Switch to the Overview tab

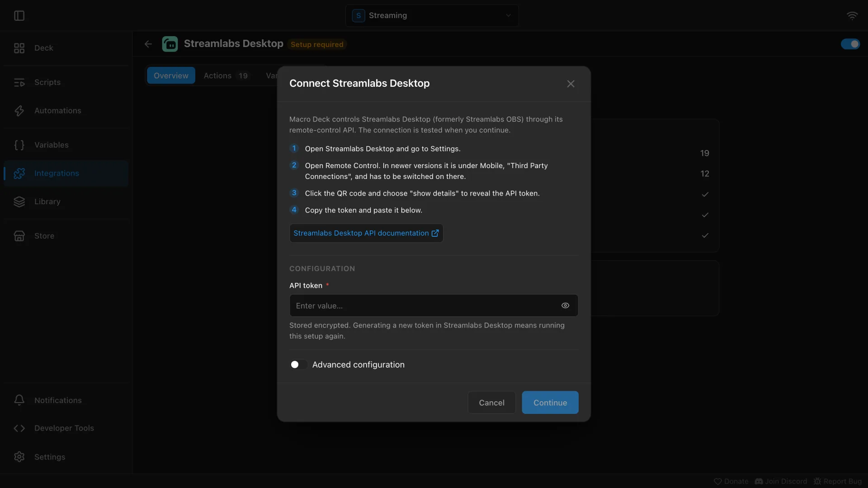pyautogui.click(x=171, y=75)
